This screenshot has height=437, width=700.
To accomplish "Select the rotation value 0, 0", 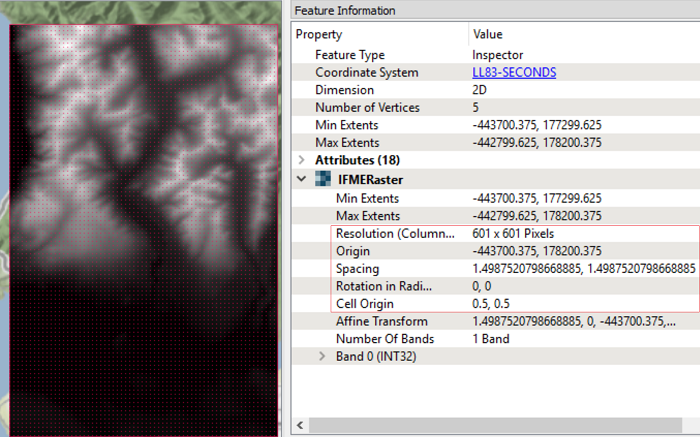I will pos(482,286).
